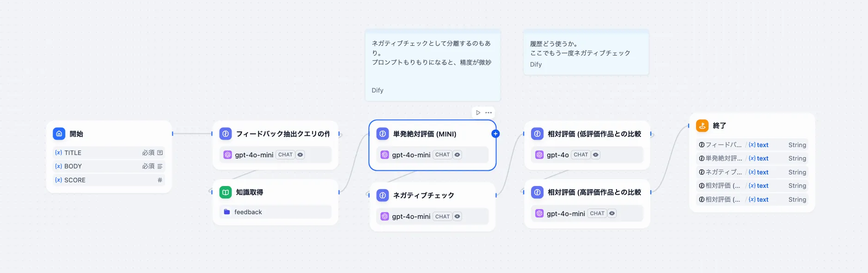Click the input handle of 終了 node

pyautogui.click(x=689, y=125)
